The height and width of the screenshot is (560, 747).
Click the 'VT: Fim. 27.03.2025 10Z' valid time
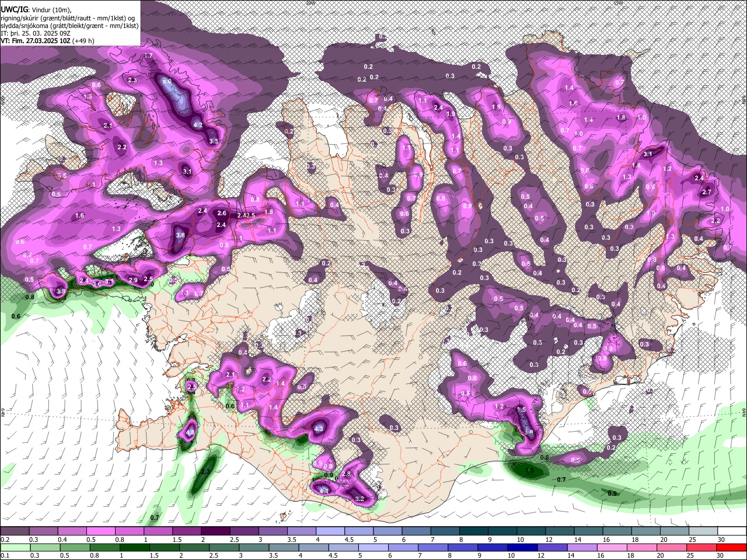tap(36, 41)
